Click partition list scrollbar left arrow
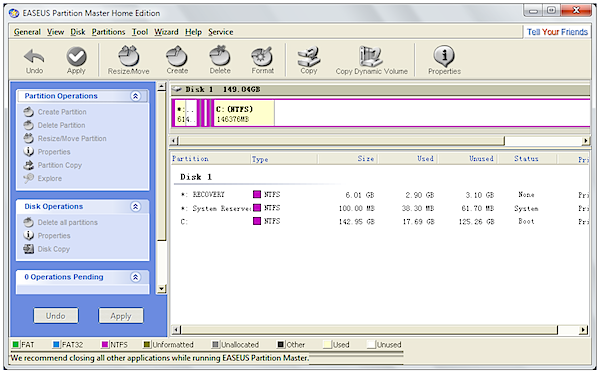 pyautogui.click(x=176, y=330)
